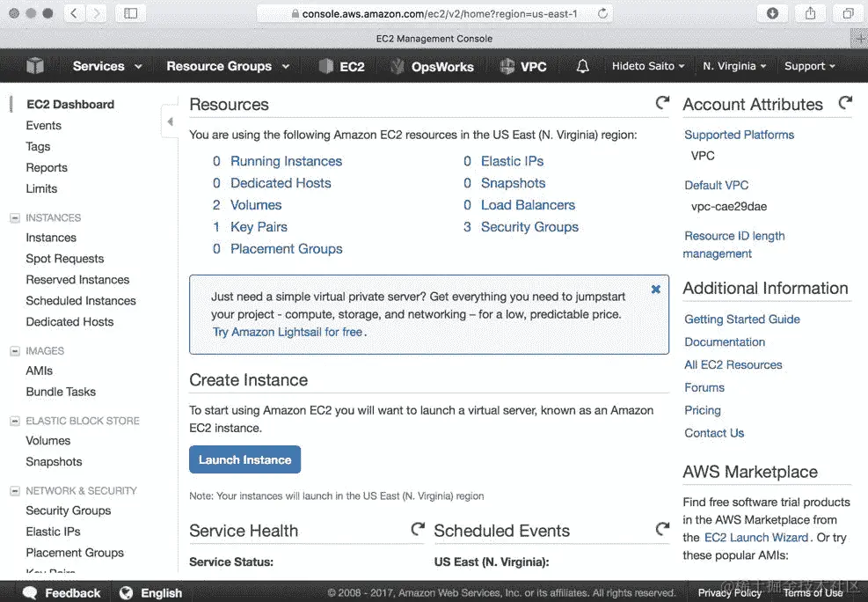Image resolution: width=868 pixels, height=602 pixels.
Task: Open the Elastic IPs resource link
Action: [x=512, y=161]
